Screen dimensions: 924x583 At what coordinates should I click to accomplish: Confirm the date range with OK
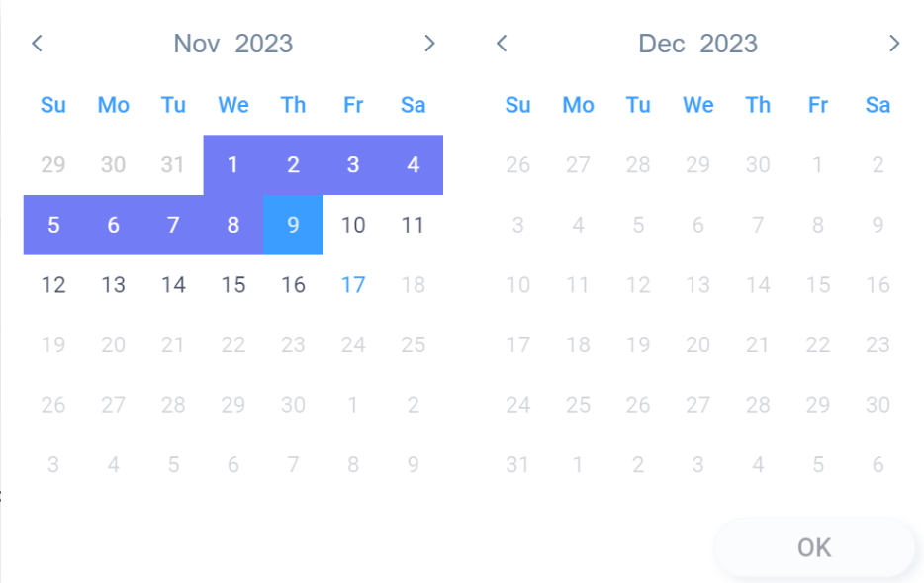click(814, 547)
